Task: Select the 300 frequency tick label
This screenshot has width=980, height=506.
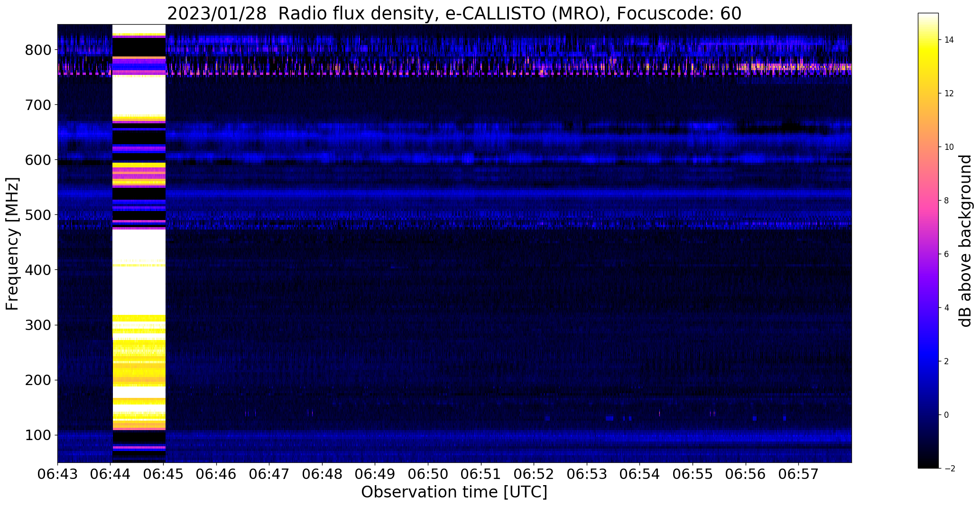Action: (39, 325)
